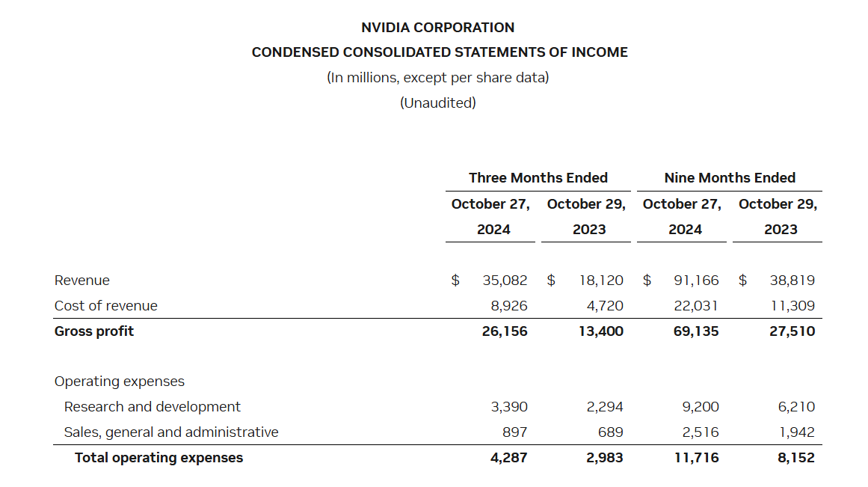This screenshot has width=868, height=487.
Task: Select gross profit value 13,400
Action: click(601, 331)
